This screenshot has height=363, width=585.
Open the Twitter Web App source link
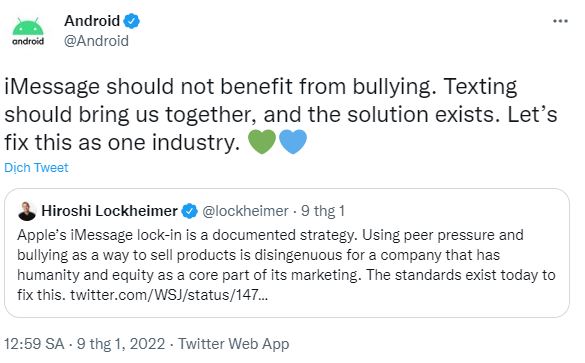[x=233, y=344]
